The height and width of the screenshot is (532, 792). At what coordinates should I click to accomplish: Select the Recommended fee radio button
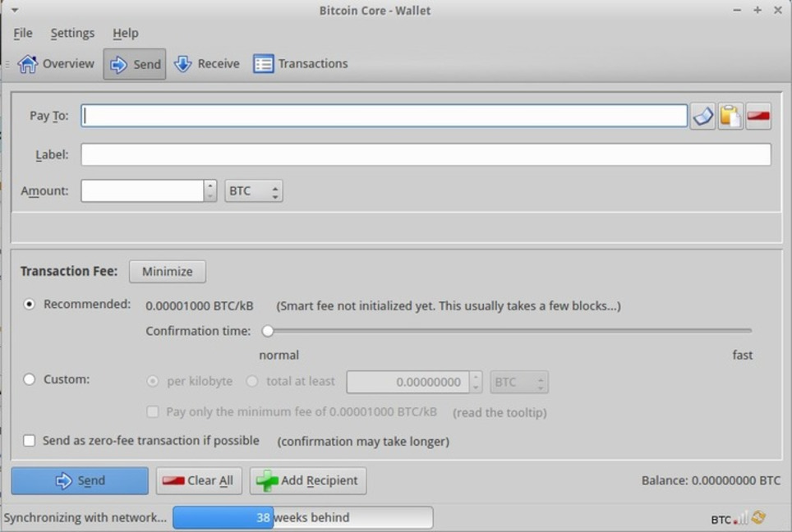[x=30, y=305]
